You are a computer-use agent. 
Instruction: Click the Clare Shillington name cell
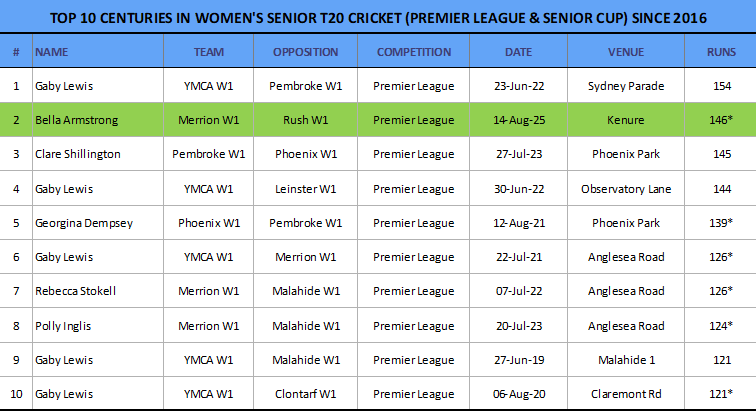(77, 154)
